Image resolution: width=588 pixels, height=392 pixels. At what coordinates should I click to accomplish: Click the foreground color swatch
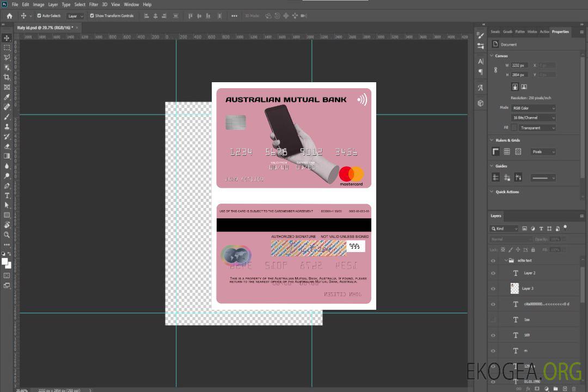coord(5,261)
